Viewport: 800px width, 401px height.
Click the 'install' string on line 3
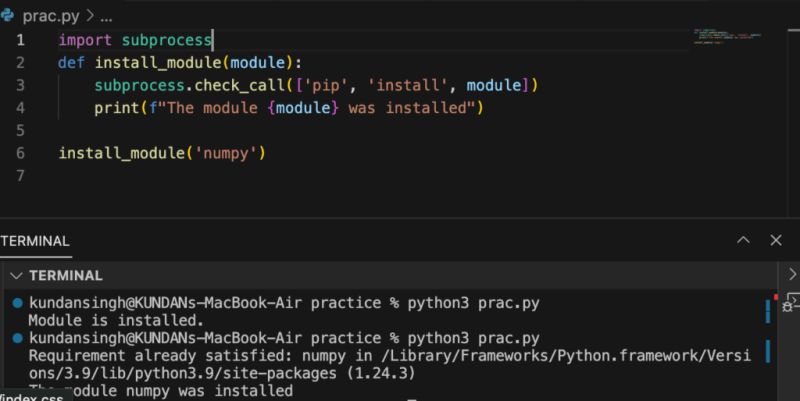point(407,85)
